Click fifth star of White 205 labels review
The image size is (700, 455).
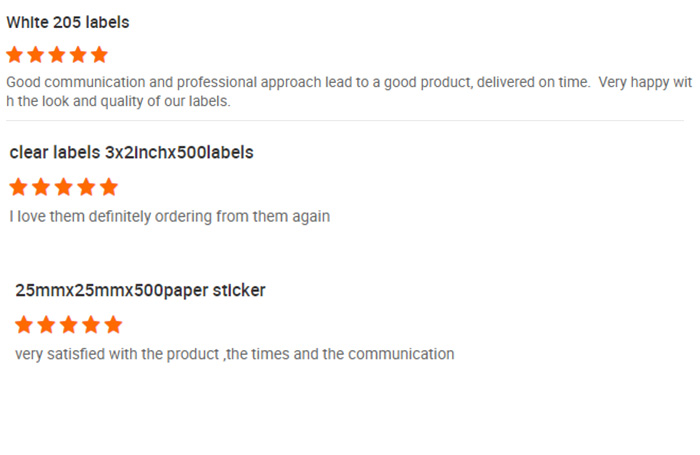coord(99,55)
